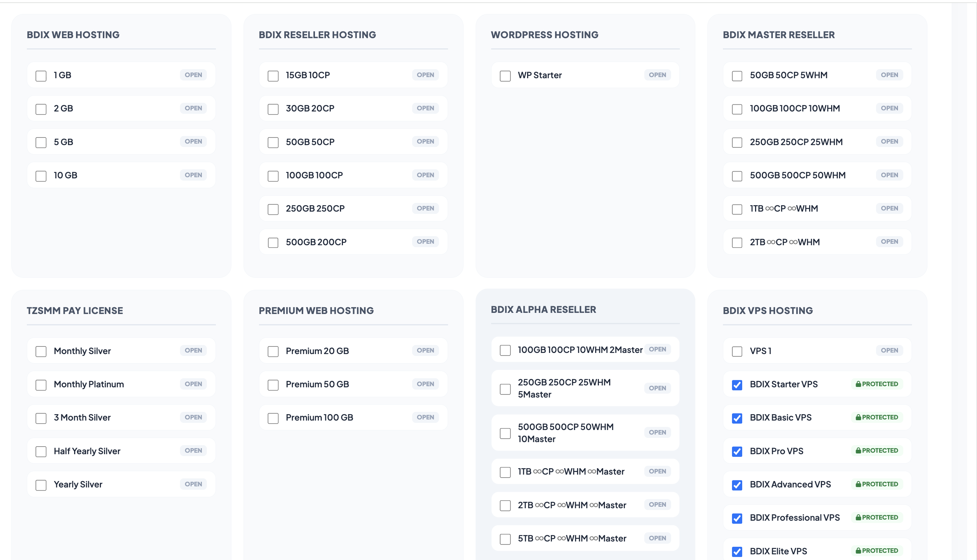This screenshot has width=977, height=560.
Task: Open the VPS 1 plan
Action: click(889, 350)
